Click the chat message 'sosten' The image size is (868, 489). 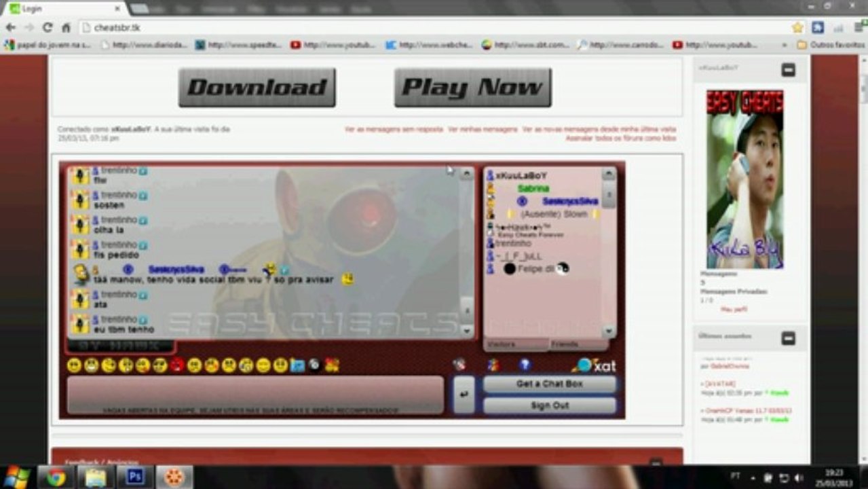click(109, 205)
